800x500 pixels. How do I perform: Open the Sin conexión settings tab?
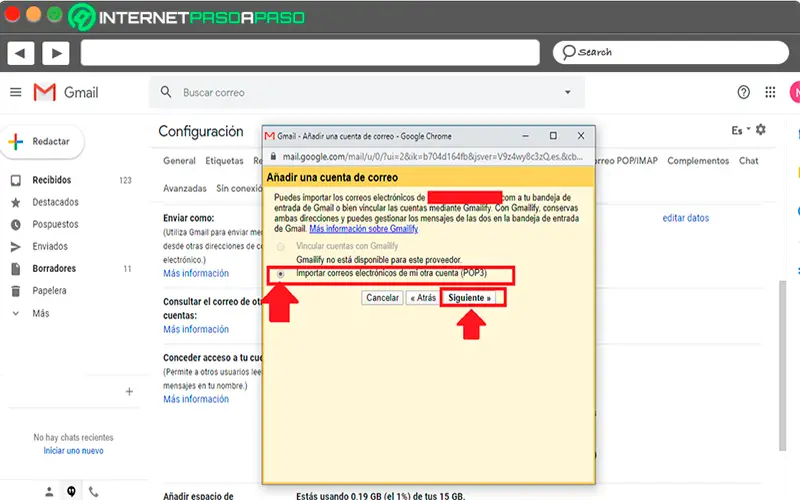[239, 188]
